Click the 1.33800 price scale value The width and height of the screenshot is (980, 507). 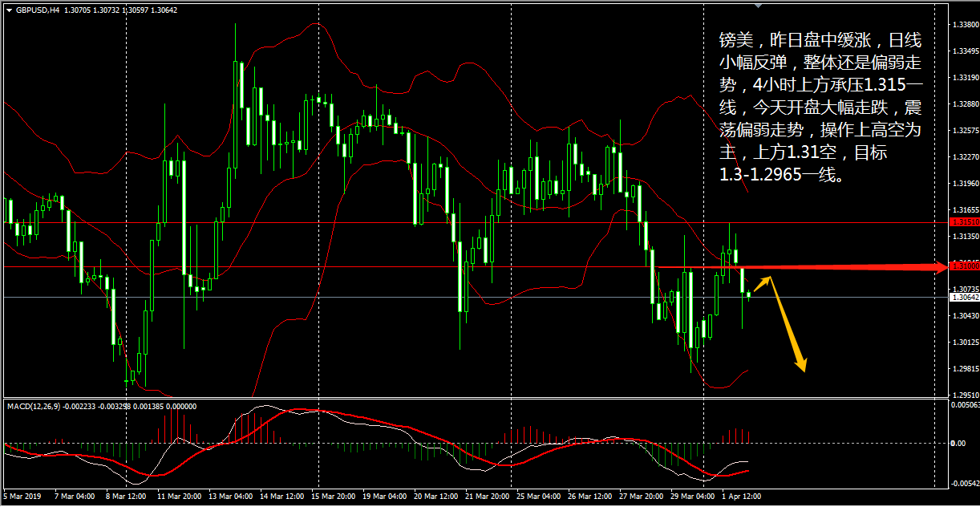(966, 26)
